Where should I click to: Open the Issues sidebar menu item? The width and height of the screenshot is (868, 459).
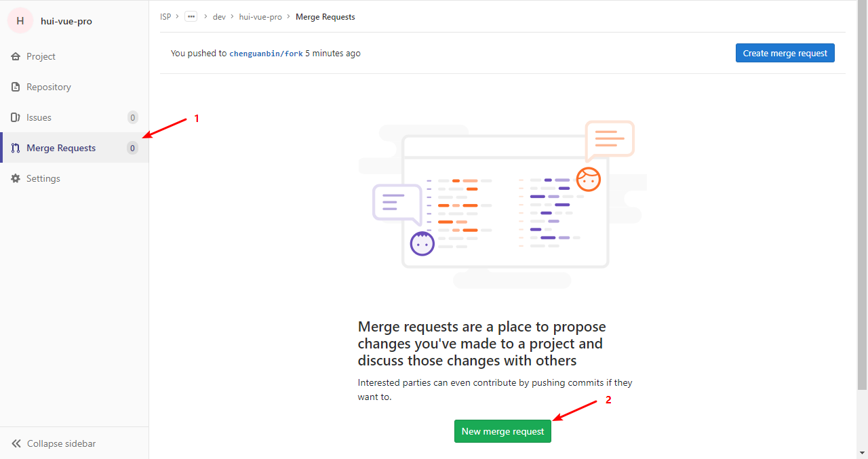click(75, 118)
